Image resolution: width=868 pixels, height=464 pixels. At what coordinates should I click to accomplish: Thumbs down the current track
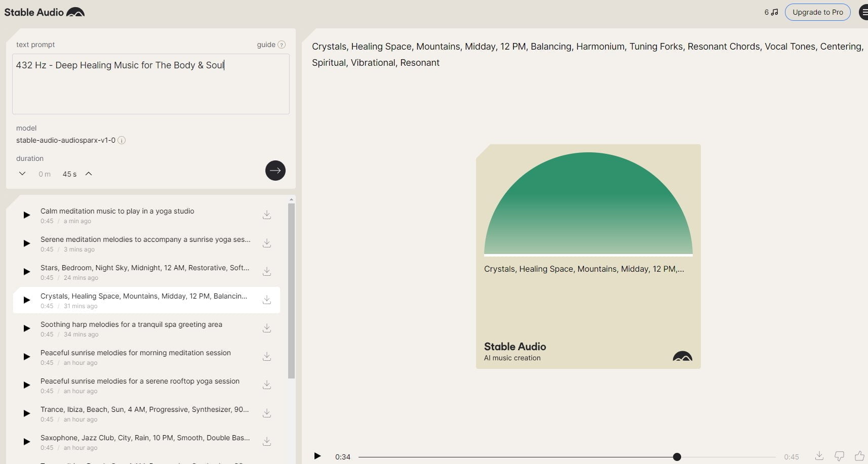839,456
